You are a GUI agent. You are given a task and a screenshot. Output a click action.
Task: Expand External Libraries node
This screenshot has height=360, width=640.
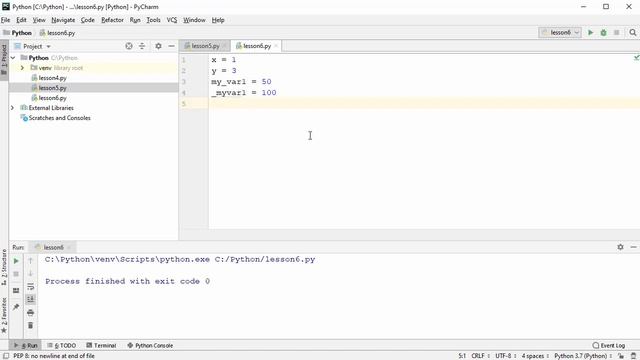pyautogui.click(x=12, y=108)
